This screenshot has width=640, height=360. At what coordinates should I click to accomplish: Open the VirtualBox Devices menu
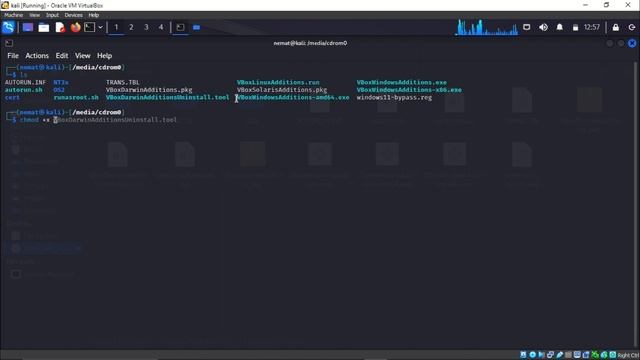pos(73,15)
